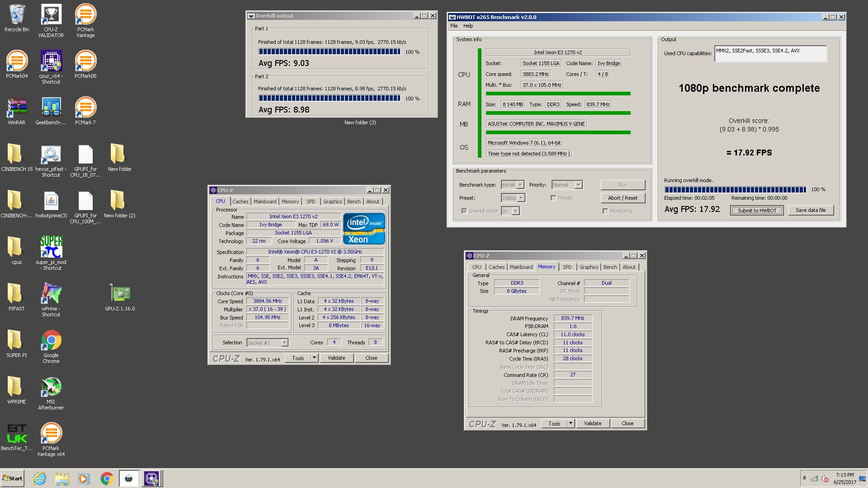Expand the Socket #1 selection dropdown

(x=284, y=343)
